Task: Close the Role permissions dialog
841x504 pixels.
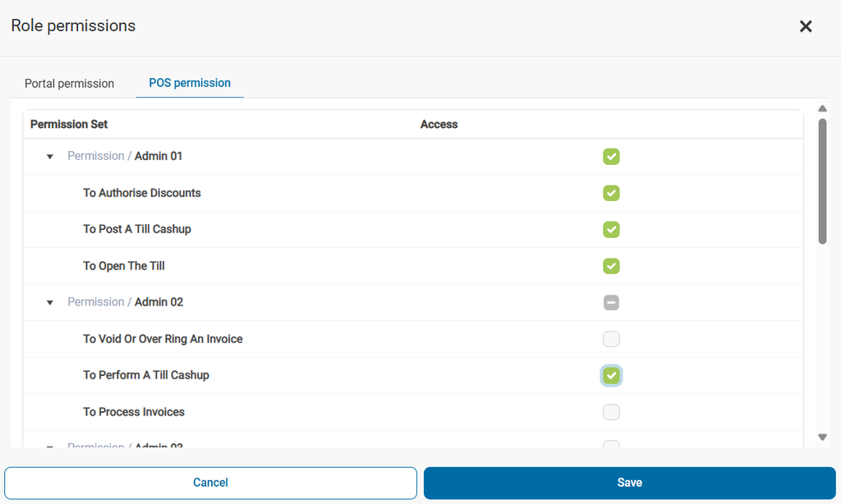Action: coord(806,26)
